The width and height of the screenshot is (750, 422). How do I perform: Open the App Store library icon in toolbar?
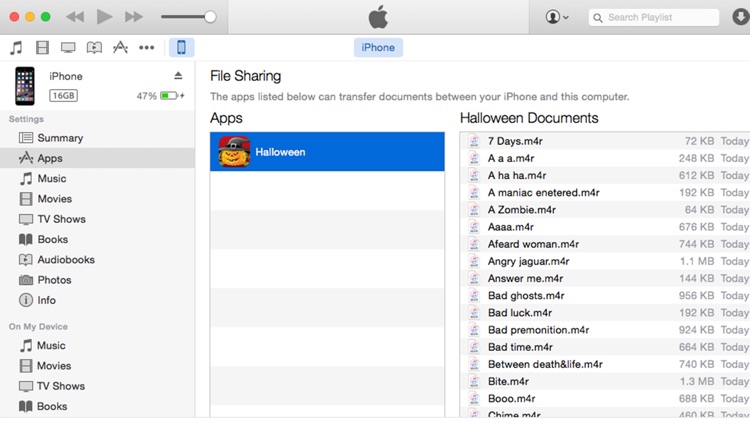point(120,47)
